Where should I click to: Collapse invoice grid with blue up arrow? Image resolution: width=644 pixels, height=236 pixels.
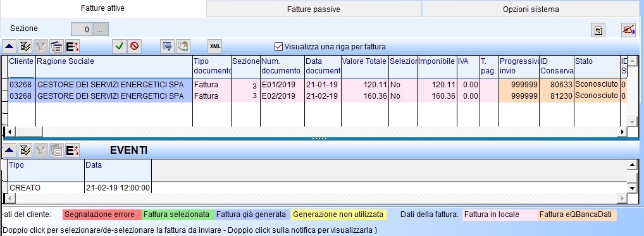[9, 47]
